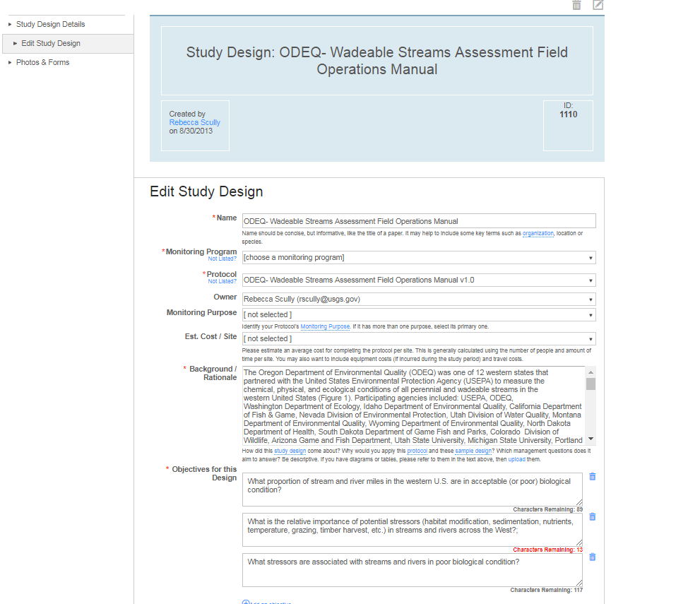Delete the first objective about biological condition
This screenshot has height=604, width=700.
point(592,477)
